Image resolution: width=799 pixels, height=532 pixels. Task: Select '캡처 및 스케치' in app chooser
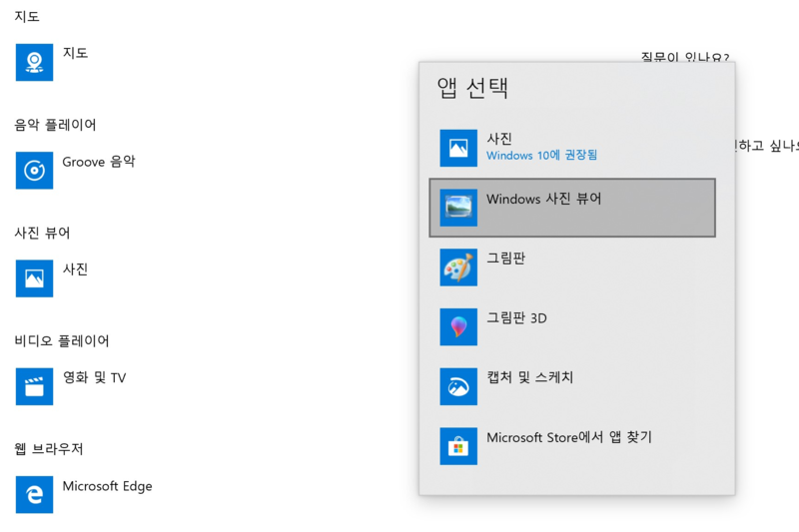tap(572, 386)
